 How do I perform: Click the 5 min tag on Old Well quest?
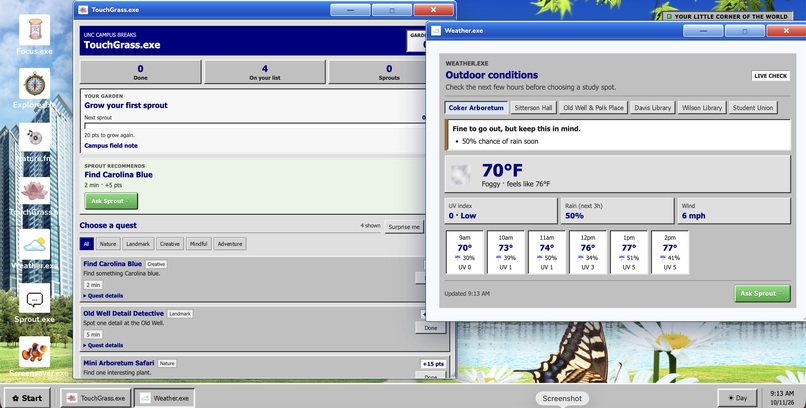point(93,335)
